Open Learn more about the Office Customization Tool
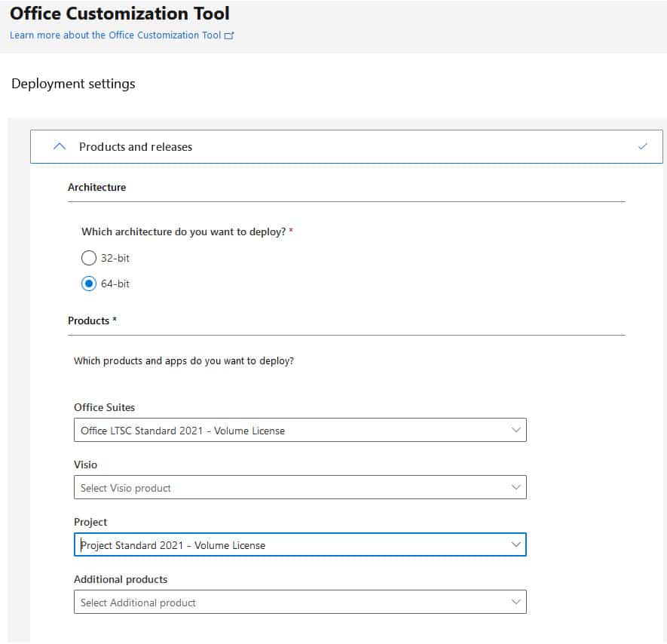The image size is (667, 644). (115, 35)
